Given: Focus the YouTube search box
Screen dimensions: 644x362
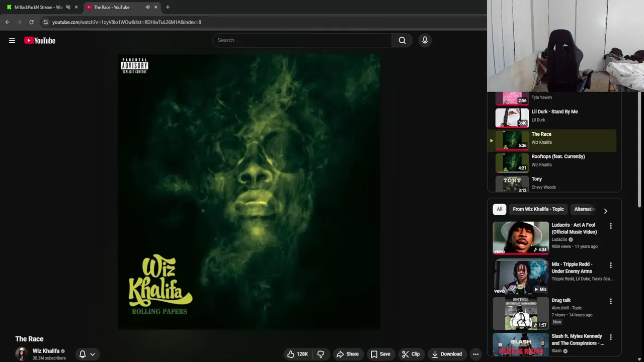Looking at the screenshot, I should (302, 40).
